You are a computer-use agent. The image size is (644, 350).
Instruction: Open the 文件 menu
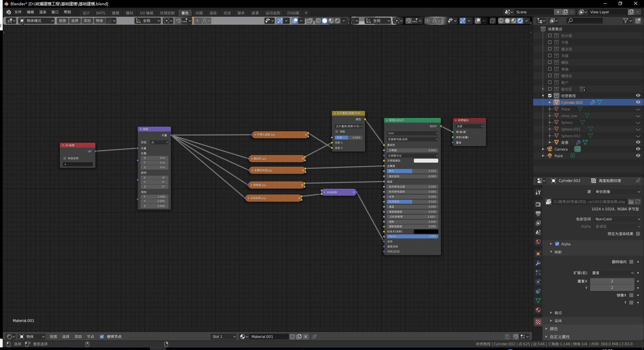tap(18, 12)
